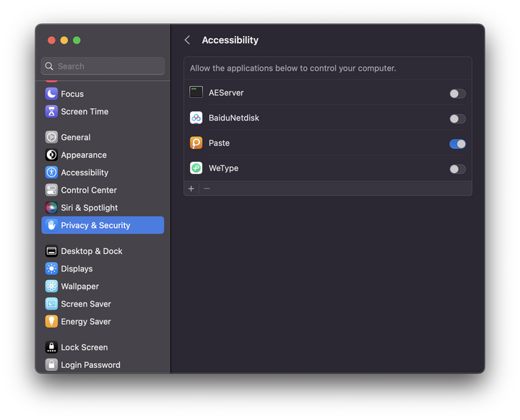Image resolution: width=520 pixels, height=420 pixels.
Task: Enable the WeType accessibility toggle
Action: 457,169
